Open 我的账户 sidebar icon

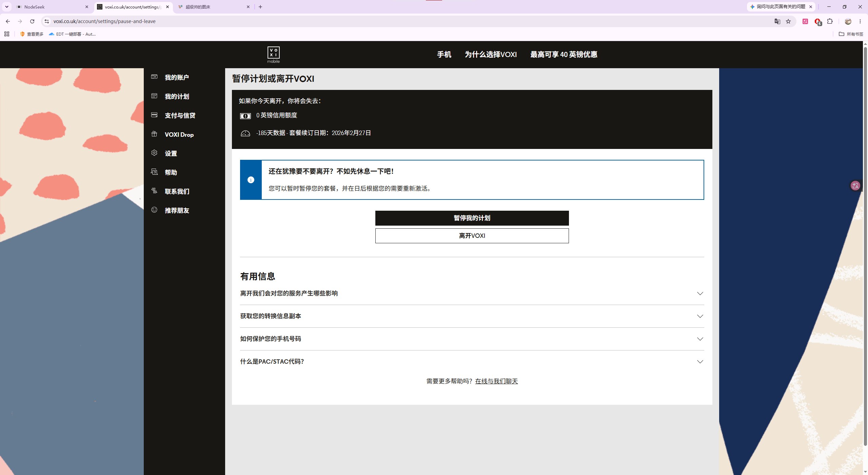(x=154, y=77)
